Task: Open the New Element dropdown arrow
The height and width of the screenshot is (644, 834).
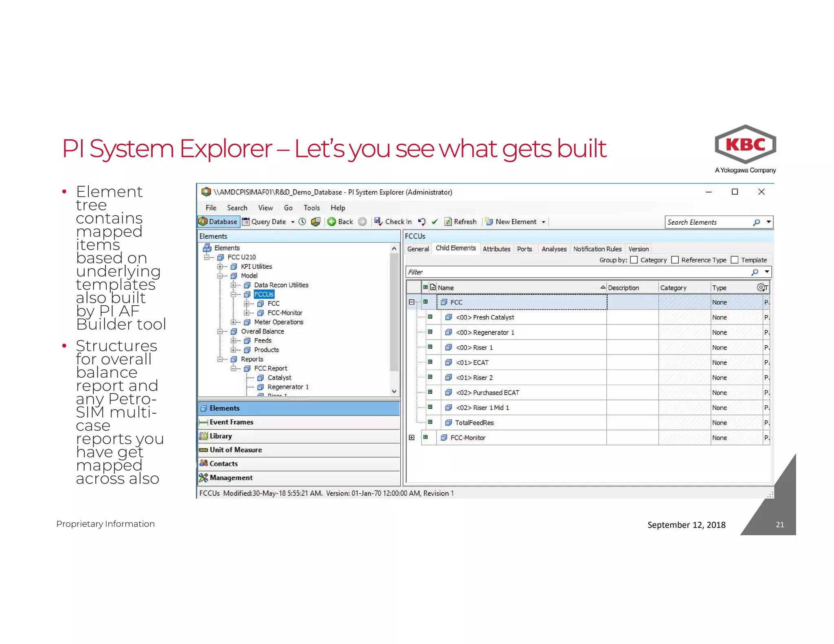Action: (543, 222)
